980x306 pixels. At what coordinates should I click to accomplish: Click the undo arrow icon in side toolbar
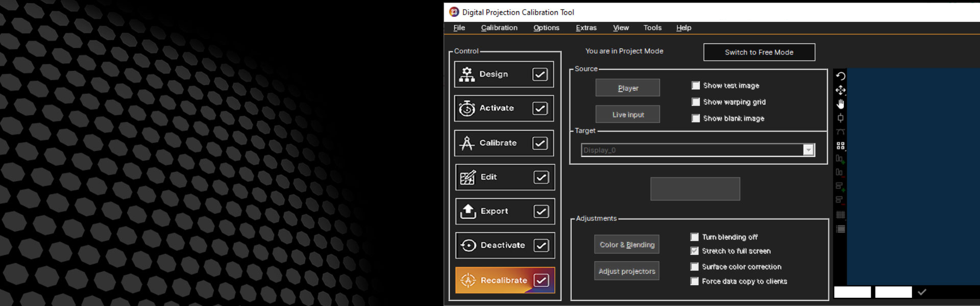840,76
